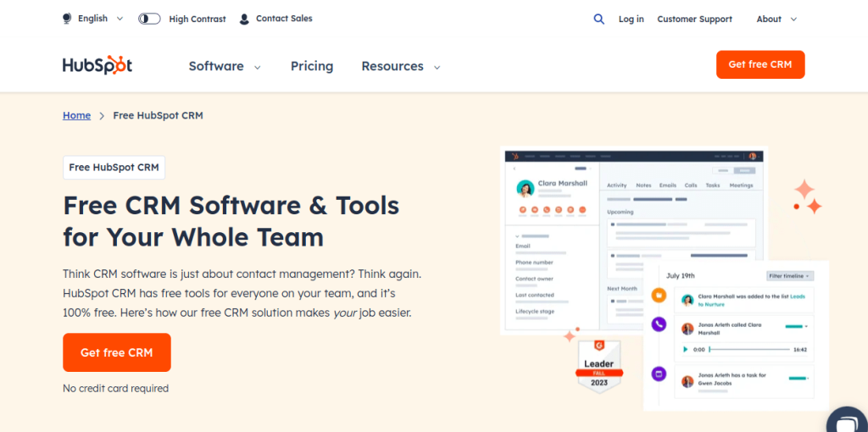Click Jonas Arleth avatar beside call entry
Screen dimensions: 868x432
point(687,329)
